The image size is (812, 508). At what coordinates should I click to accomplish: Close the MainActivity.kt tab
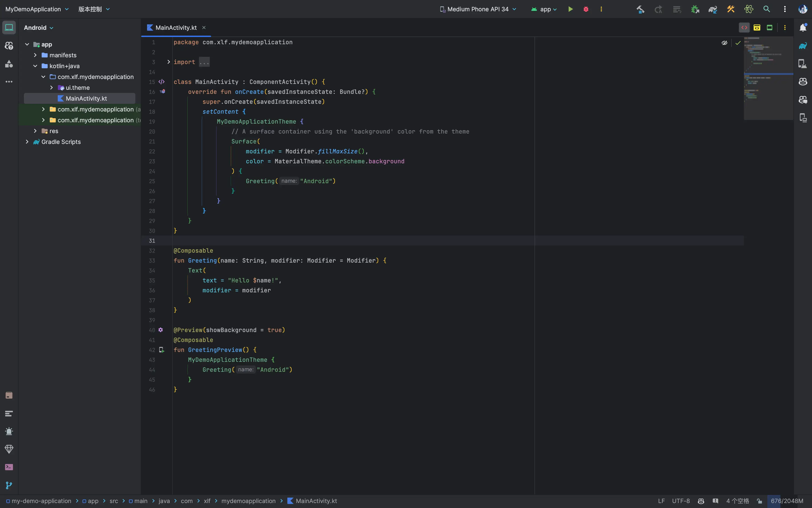204,28
